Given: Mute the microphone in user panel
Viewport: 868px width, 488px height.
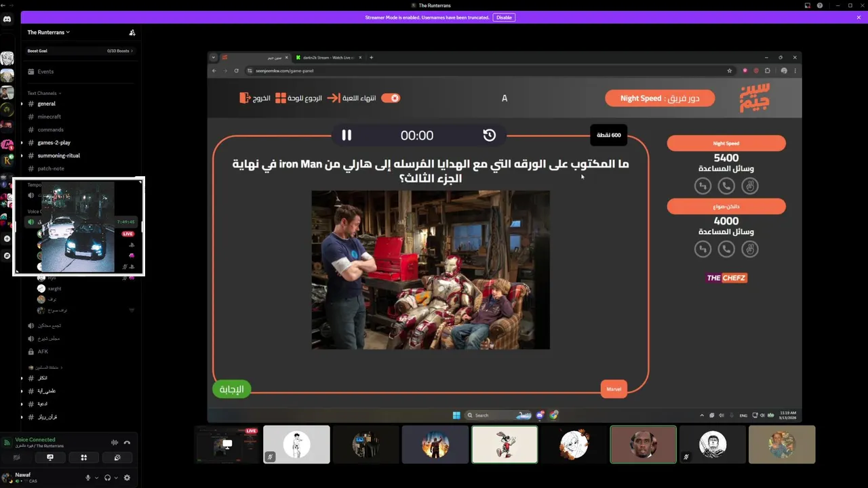Looking at the screenshot, I should [87, 478].
